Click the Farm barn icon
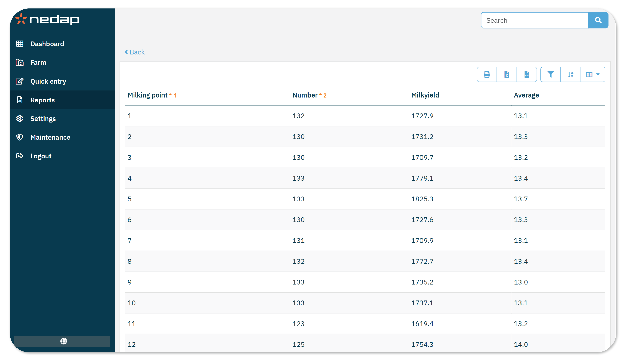The height and width of the screenshot is (364, 628). pyautogui.click(x=20, y=62)
